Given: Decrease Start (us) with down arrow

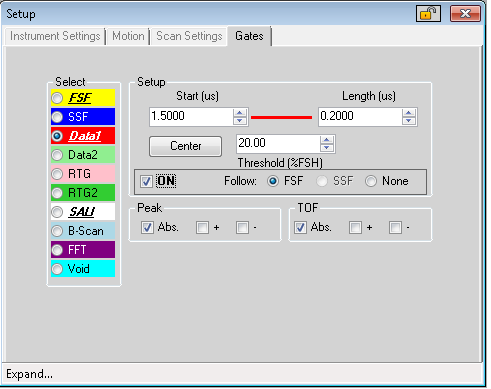Looking at the screenshot, I should (x=240, y=121).
